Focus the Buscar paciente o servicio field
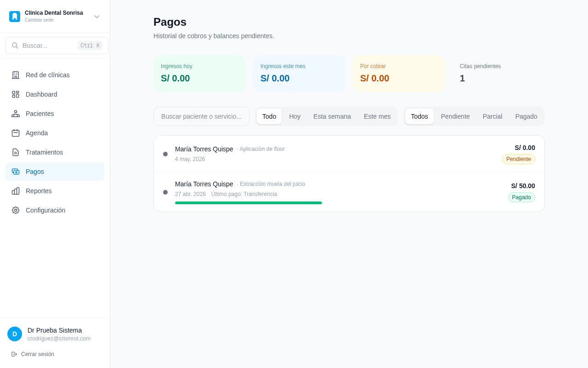588x368 pixels. (201, 116)
